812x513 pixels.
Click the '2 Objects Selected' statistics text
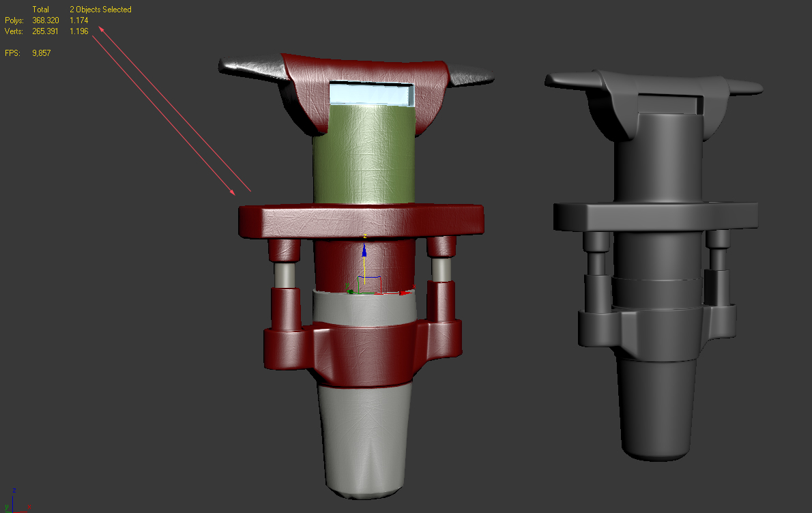point(100,10)
